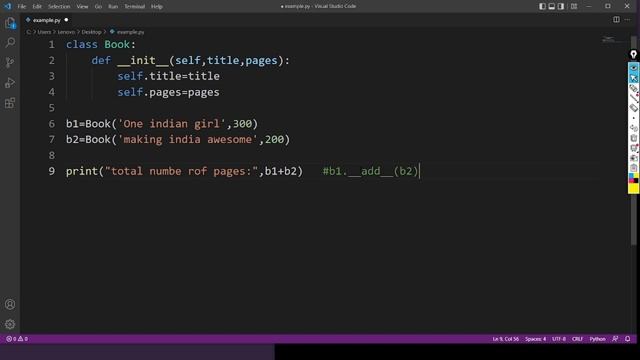Toggle the primary side bar layout icon

click(542, 6)
